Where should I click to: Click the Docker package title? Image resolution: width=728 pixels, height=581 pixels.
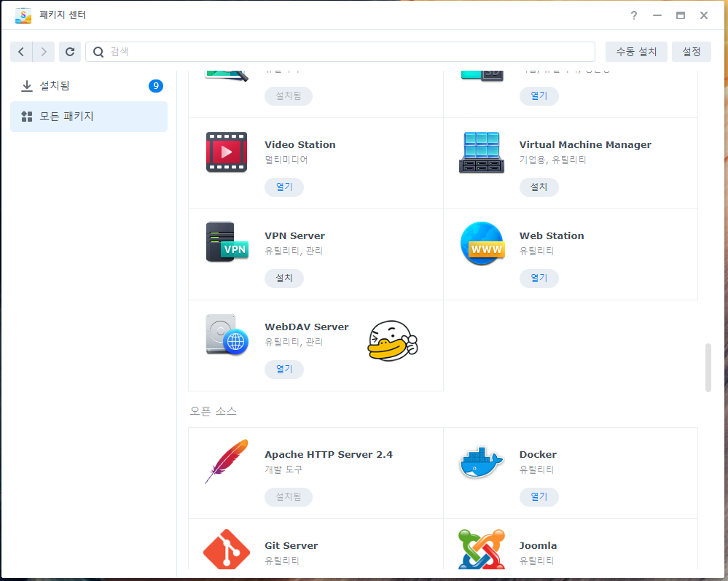click(x=538, y=455)
